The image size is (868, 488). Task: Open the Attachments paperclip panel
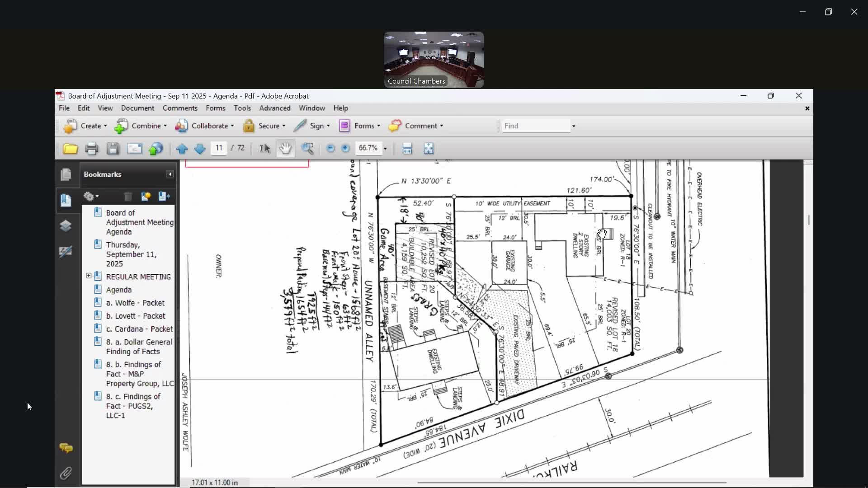(66, 473)
